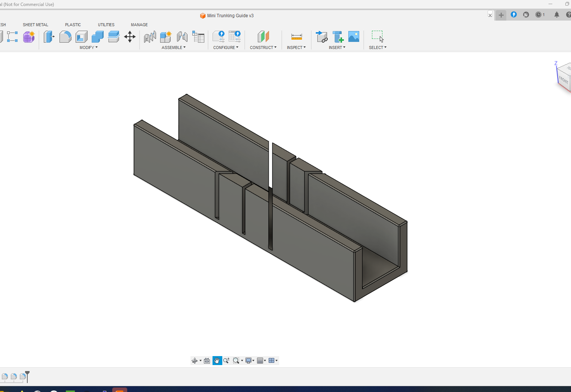Switch to the SHEET METAL tab
Image resolution: width=571 pixels, height=392 pixels.
tap(36, 25)
